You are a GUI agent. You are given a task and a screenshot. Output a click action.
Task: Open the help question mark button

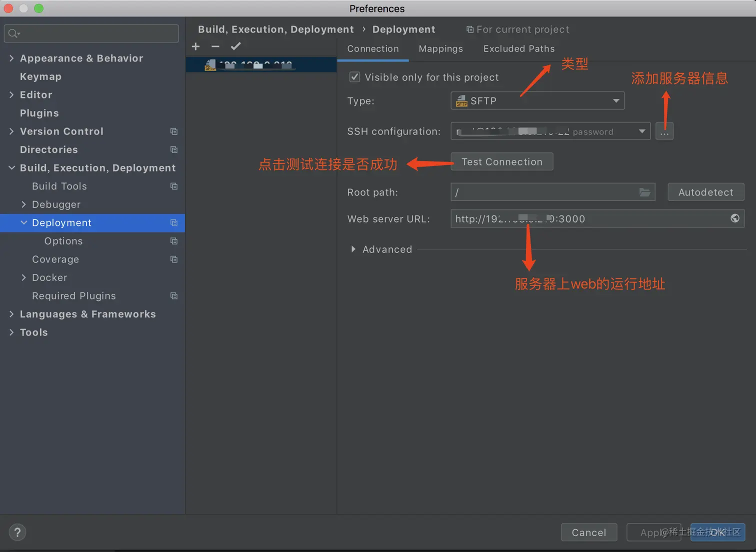point(17,532)
